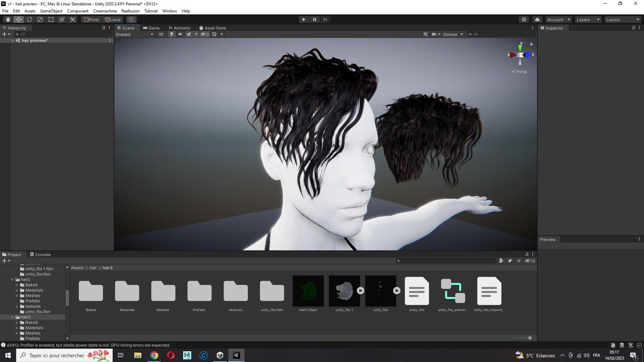
Task: Toggle scene grid visibility
Action: click(214, 34)
